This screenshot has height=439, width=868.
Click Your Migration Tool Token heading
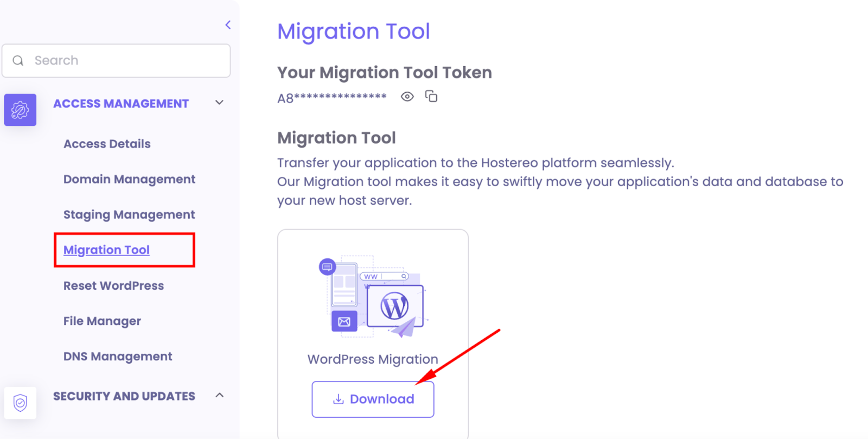click(x=385, y=73)
